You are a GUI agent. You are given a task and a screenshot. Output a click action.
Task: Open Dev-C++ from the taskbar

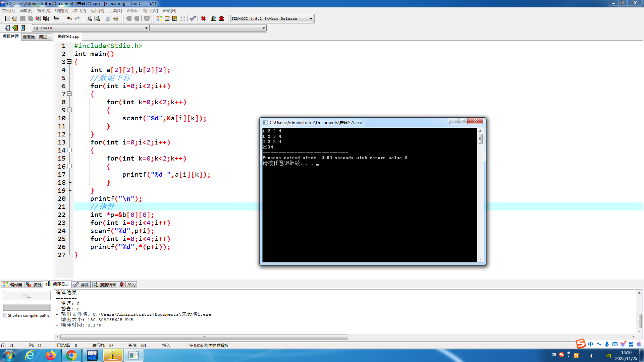pos(92,355)
